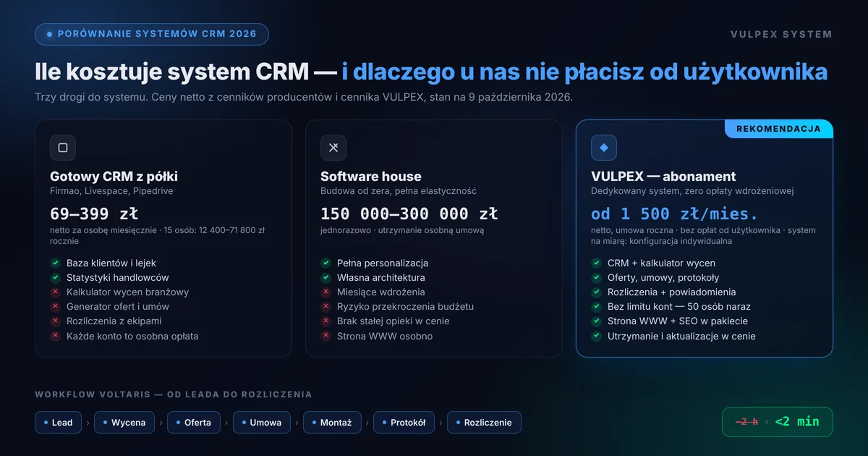
Task: Click the green check next to Bez limitu kont
Action: [596, 306]
